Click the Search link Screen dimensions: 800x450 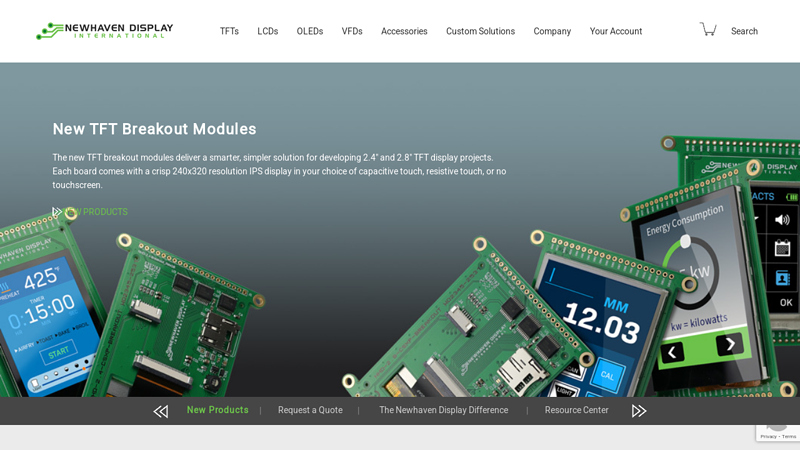pos(744,31)
